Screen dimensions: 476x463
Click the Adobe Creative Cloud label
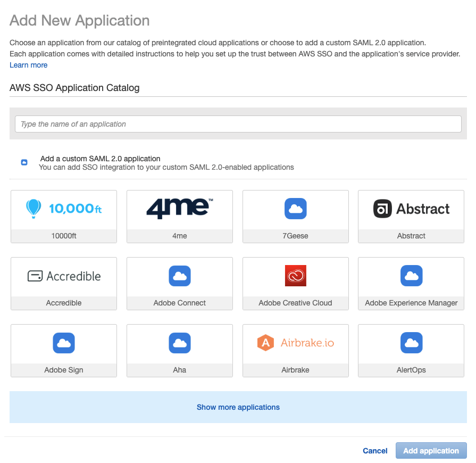click(295, 303)
